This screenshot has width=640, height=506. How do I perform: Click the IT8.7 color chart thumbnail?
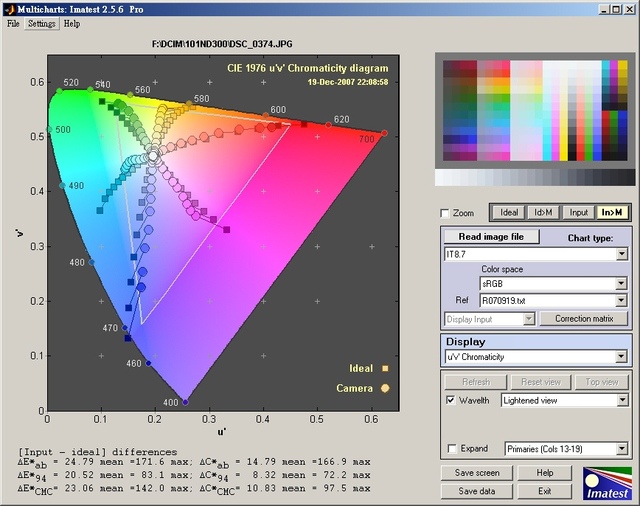click(535, 110)
